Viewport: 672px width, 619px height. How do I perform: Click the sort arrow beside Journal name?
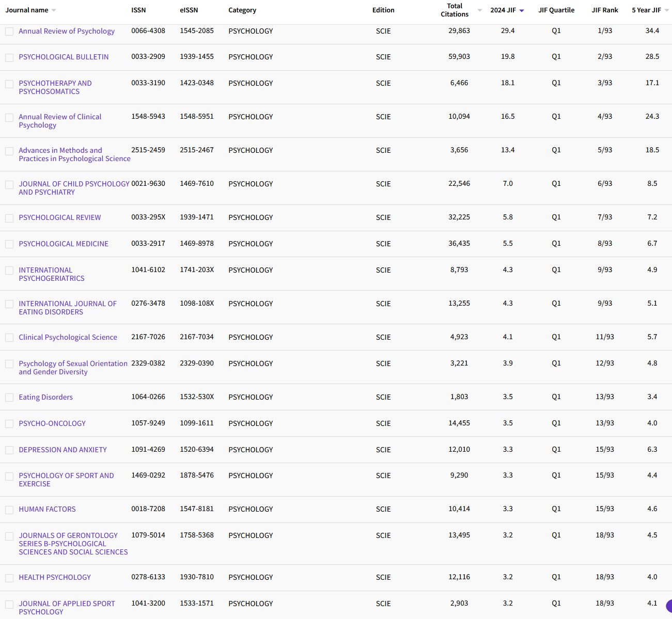pos(54,10)
